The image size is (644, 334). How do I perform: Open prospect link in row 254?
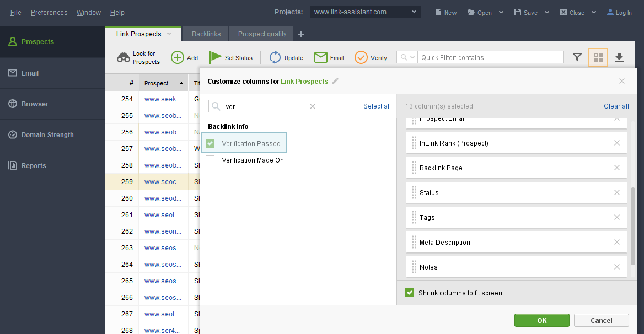pos(163,99)
